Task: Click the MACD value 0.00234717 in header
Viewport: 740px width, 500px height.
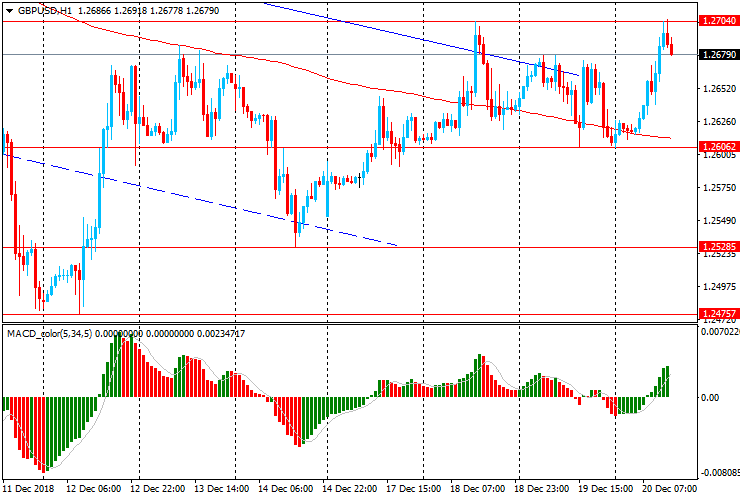Action: [x=221, y=334]
